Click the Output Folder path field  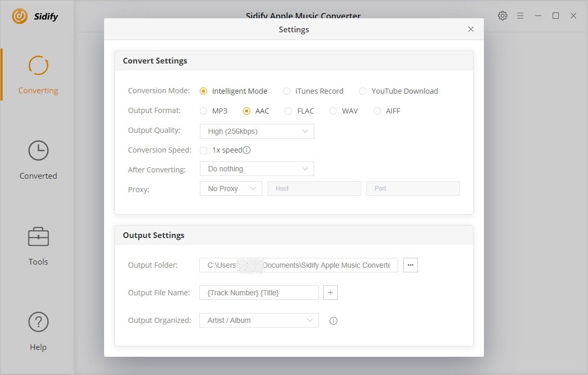click(299, 265)
